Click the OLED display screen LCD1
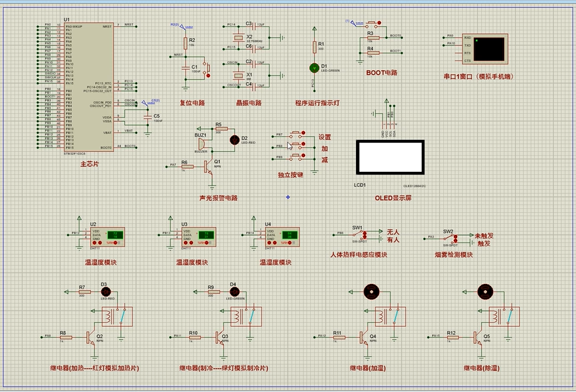This screenshot has width=576, height=392. 390,157
